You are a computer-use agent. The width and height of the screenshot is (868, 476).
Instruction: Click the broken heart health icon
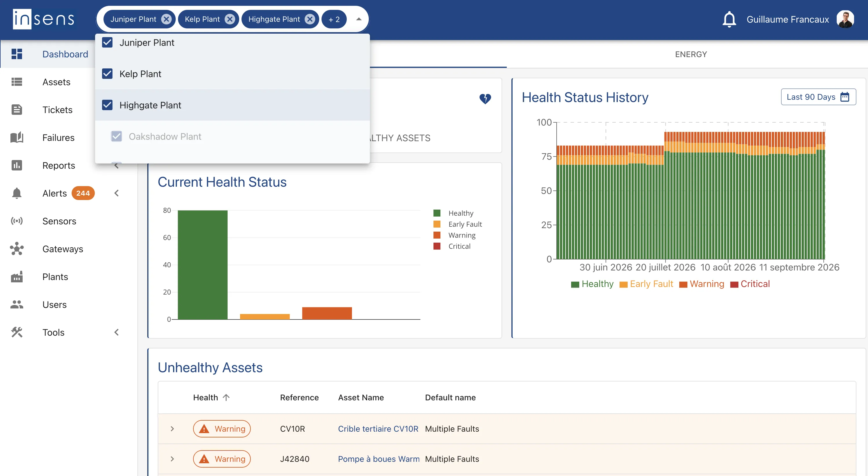coord(485,99)
